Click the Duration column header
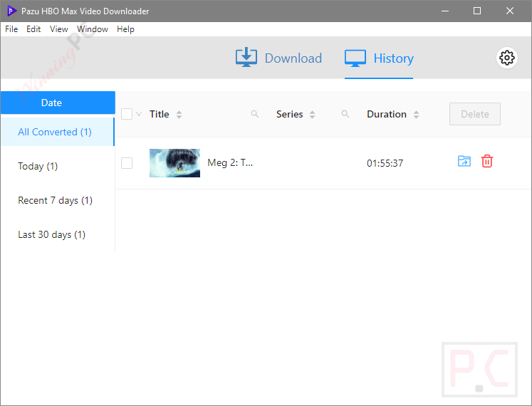 tap(387, 114)
